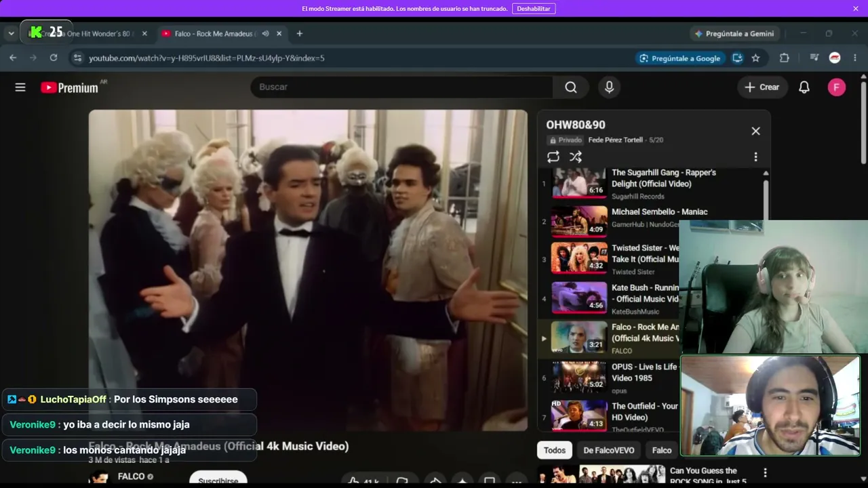Image resolution: width=868 pixels, height=488 pixels.
Task: Bookmark this page with the star
Action: tap(755, 58)
